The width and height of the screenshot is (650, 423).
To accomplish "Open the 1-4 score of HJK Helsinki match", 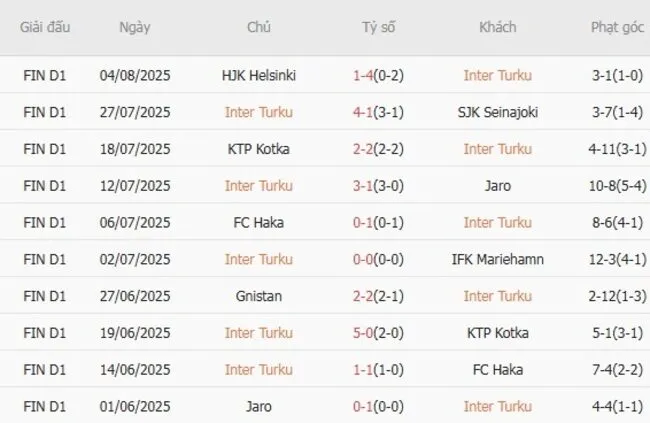I will click(364, 75).
